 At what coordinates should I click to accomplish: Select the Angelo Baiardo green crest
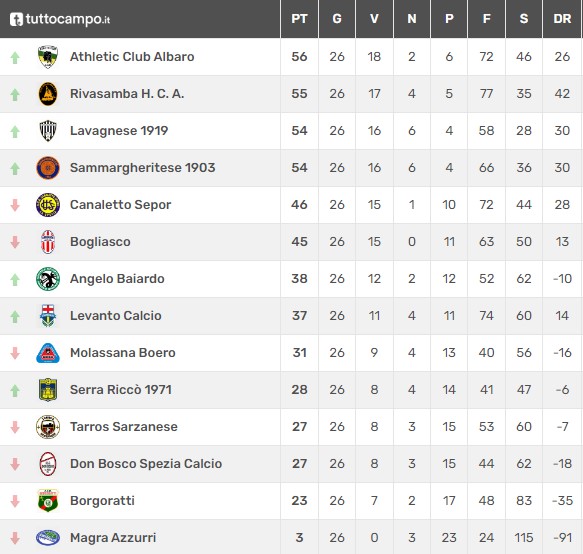(48, 278)
